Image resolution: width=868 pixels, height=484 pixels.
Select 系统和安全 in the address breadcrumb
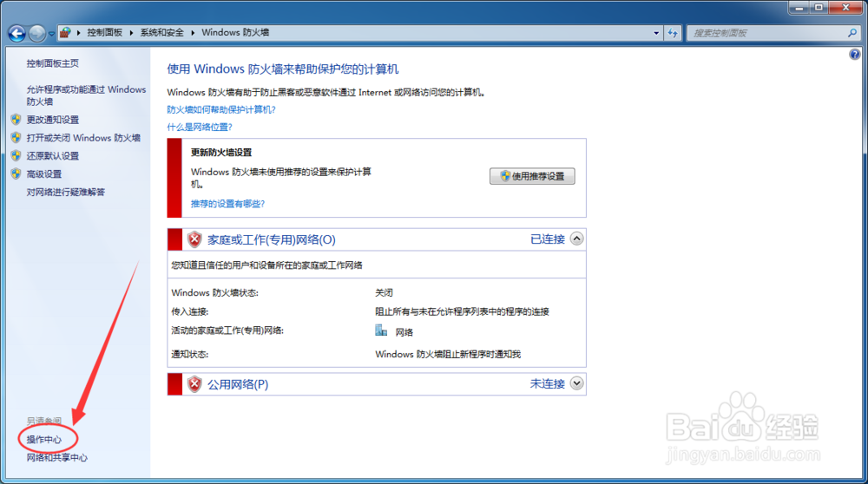(x=161, y=33)
